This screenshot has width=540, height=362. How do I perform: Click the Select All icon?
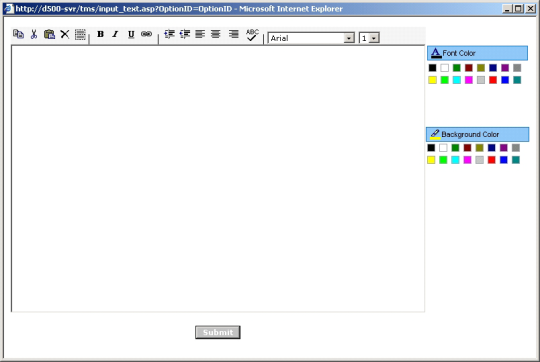coord(80,34)
